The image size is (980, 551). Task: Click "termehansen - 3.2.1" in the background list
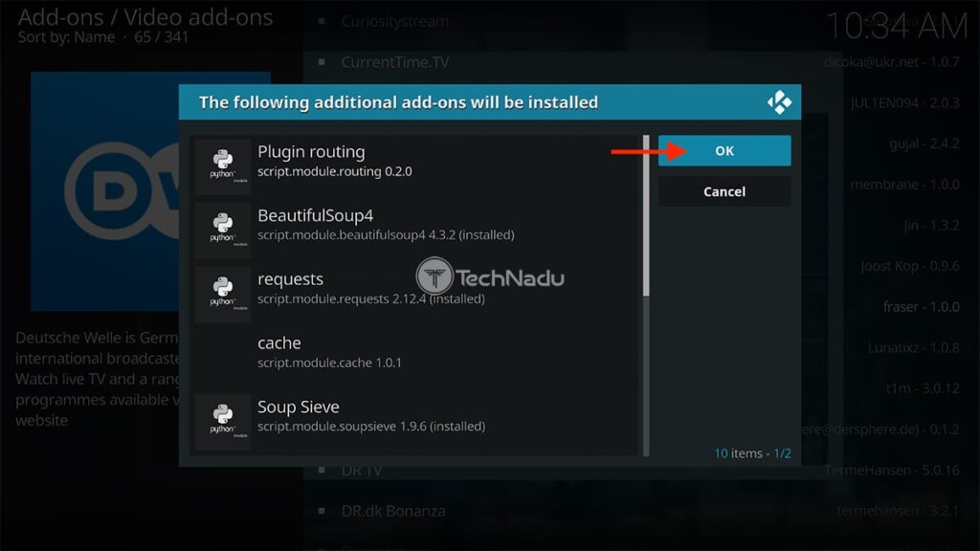point(898,511)
